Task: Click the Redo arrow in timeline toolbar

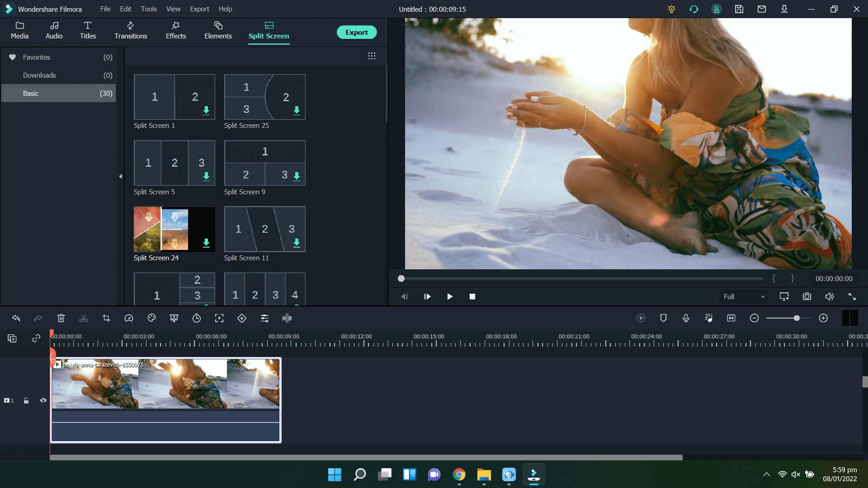Action: 38,318
